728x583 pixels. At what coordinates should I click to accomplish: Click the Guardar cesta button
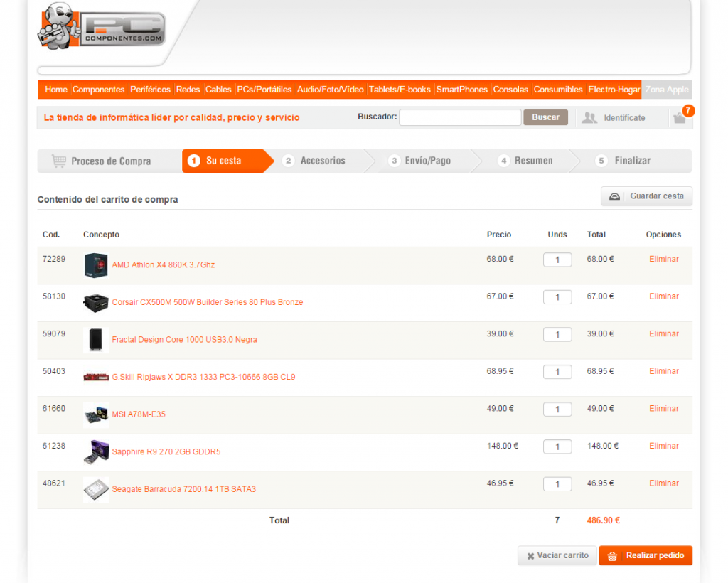pos(646,196)
